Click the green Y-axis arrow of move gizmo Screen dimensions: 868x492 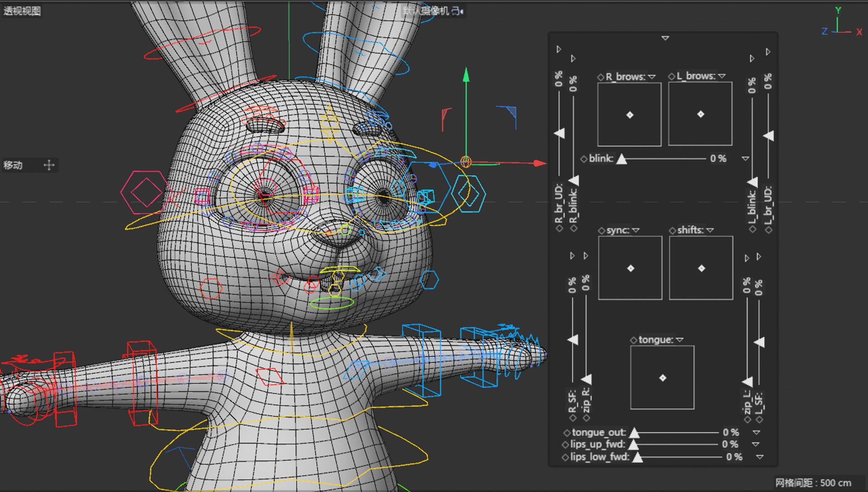click(466, 75)
